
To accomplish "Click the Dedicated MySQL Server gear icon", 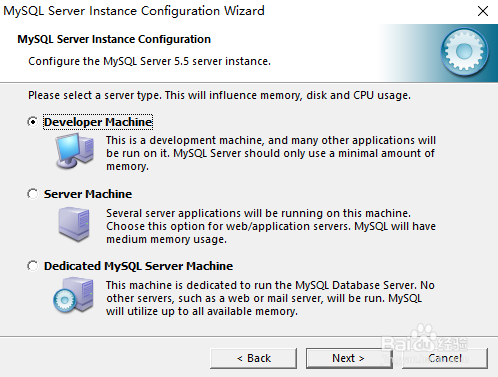I will pos(73,296).
